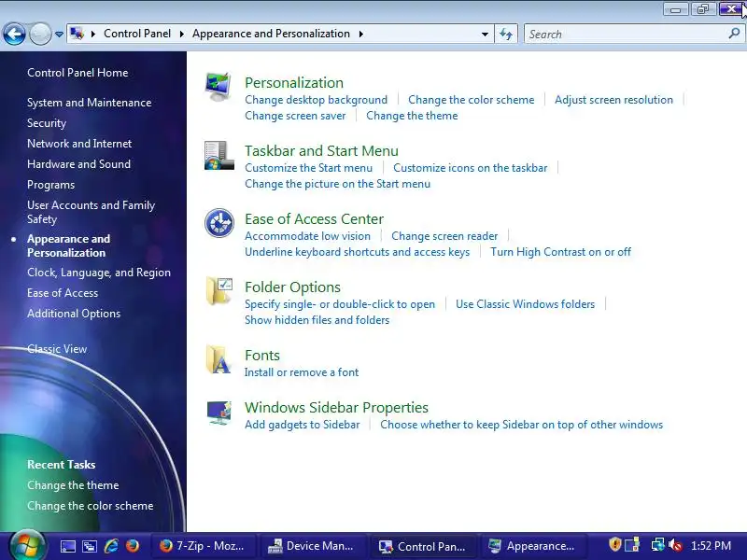
Task: Click the search magnifier icon
Action: (734, 34)
